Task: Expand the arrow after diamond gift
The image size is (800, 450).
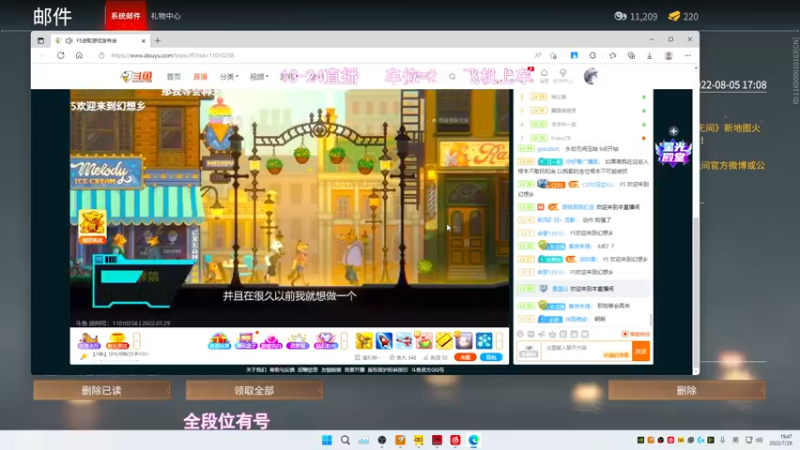Action: tap(344, 340)
